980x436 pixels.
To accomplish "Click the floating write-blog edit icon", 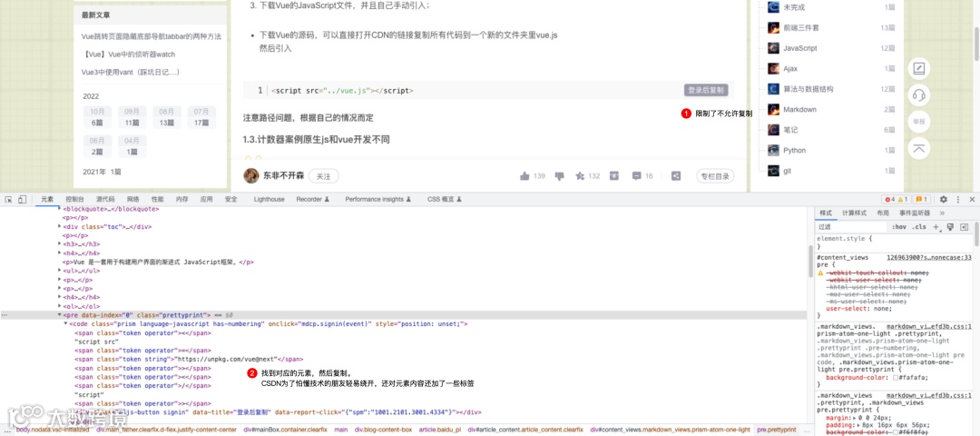I will pyautogui.click(x=918, y=69).
